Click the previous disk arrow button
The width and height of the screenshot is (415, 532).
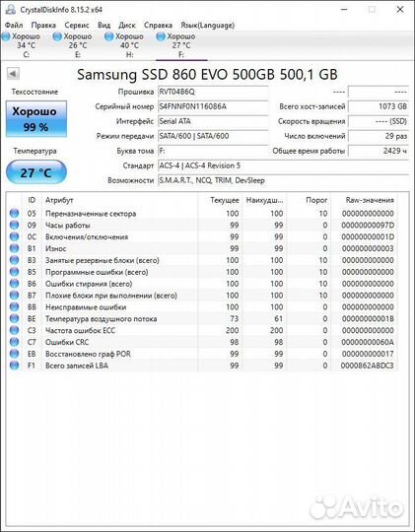pos(13,73)
